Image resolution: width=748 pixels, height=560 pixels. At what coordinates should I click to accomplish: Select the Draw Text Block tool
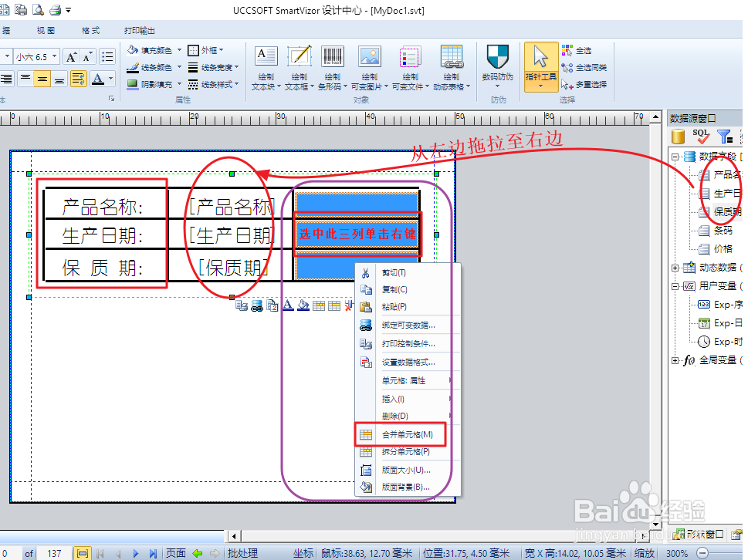click(x=266, y=68)
